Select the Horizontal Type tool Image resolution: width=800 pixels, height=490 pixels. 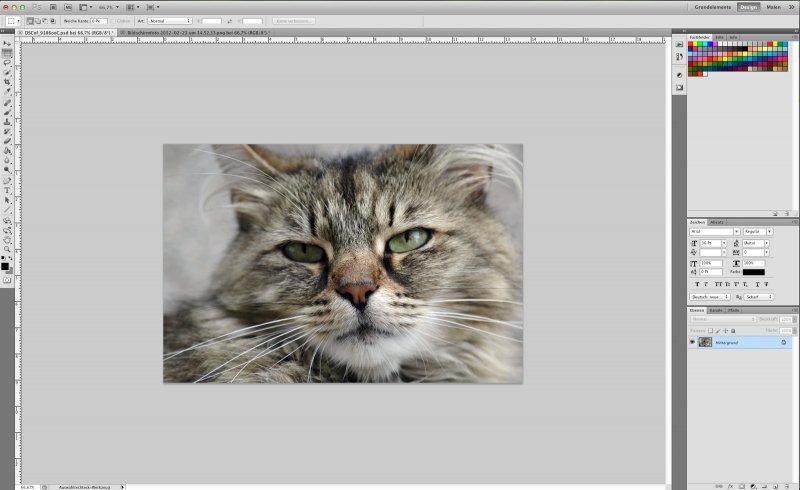pos(7,190)
